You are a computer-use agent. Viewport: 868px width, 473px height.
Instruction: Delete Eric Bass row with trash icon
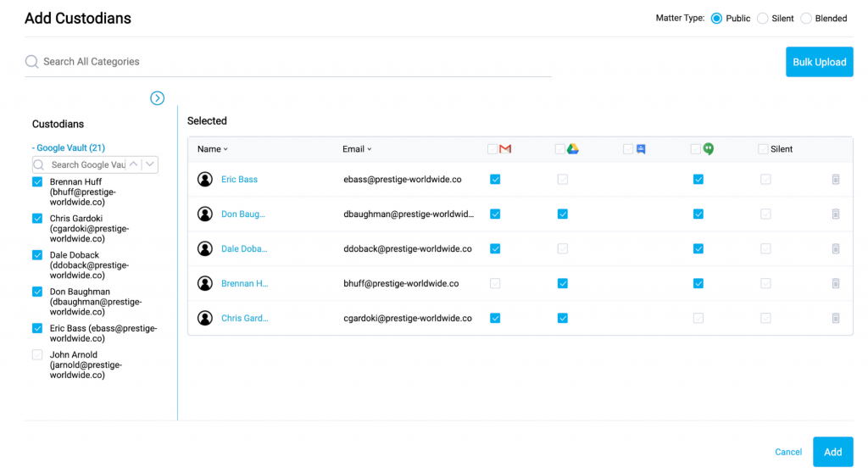(836, 179)
